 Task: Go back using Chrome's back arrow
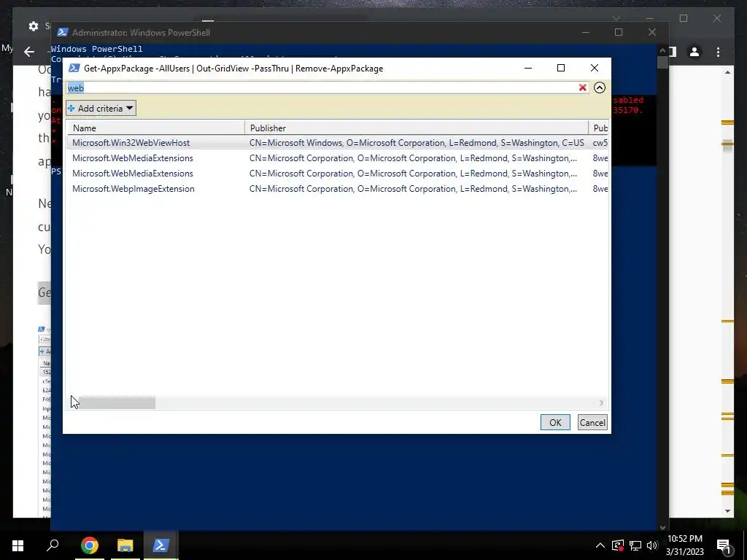pyautogui.click(x=29, y=52)
